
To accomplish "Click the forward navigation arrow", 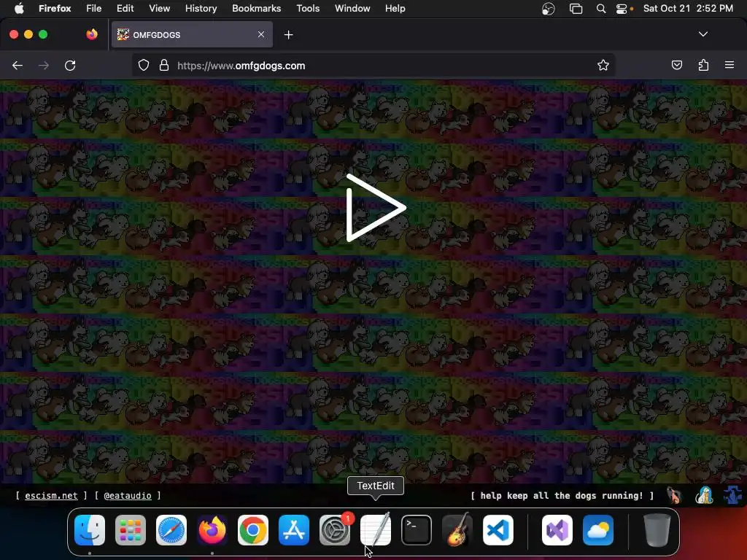I will click(x=44, y=66).
